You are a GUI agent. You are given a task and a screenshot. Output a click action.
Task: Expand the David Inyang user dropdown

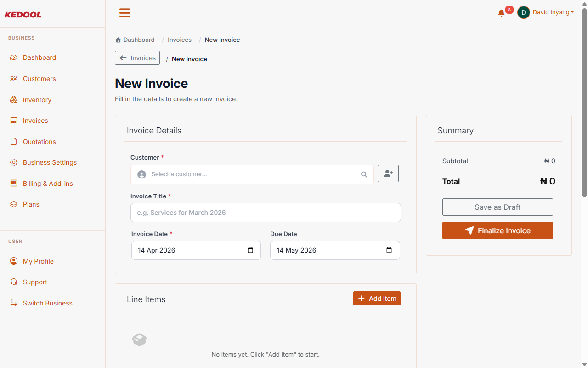tap(553, 12)
